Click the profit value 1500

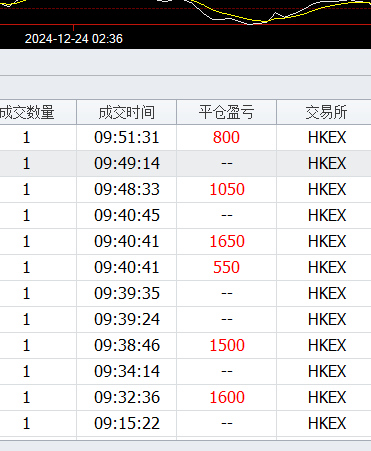point(227,345)
